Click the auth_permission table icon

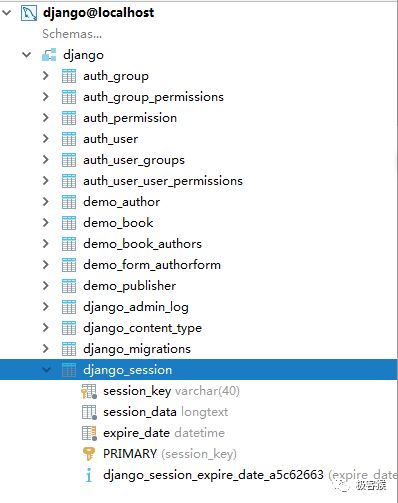[69, 118]
